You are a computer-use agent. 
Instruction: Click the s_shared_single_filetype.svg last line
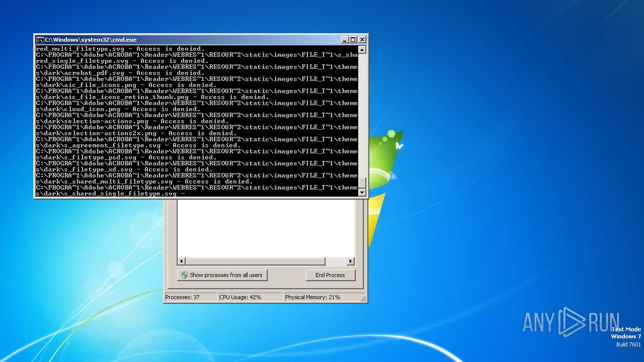111,194
